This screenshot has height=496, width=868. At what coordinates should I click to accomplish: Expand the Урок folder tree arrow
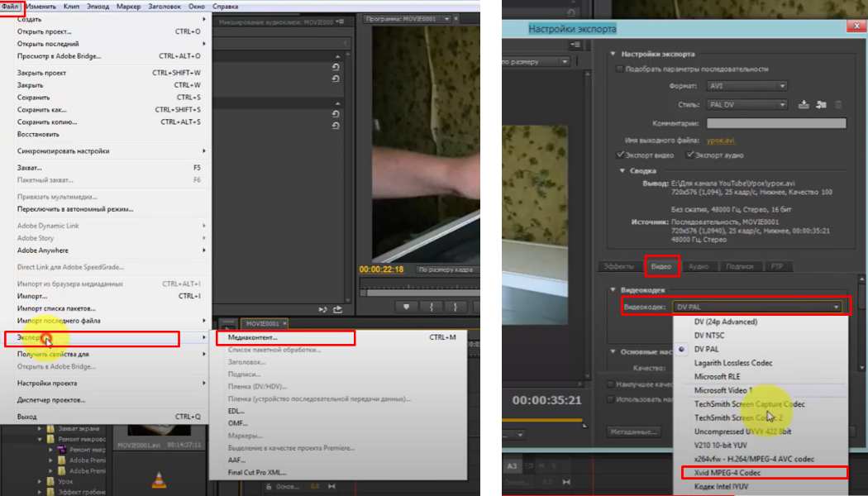pyautogui.click(x=40, y=482)
